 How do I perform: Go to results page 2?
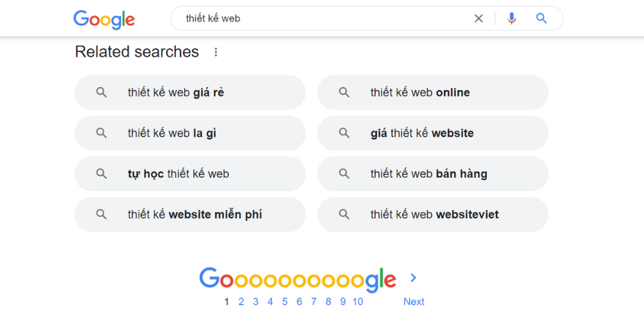(241, 301)
